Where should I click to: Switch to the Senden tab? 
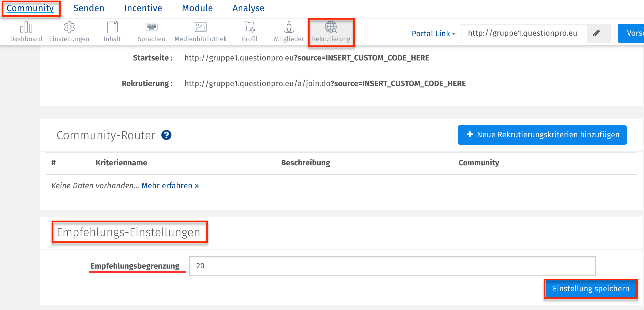point(89,8)
